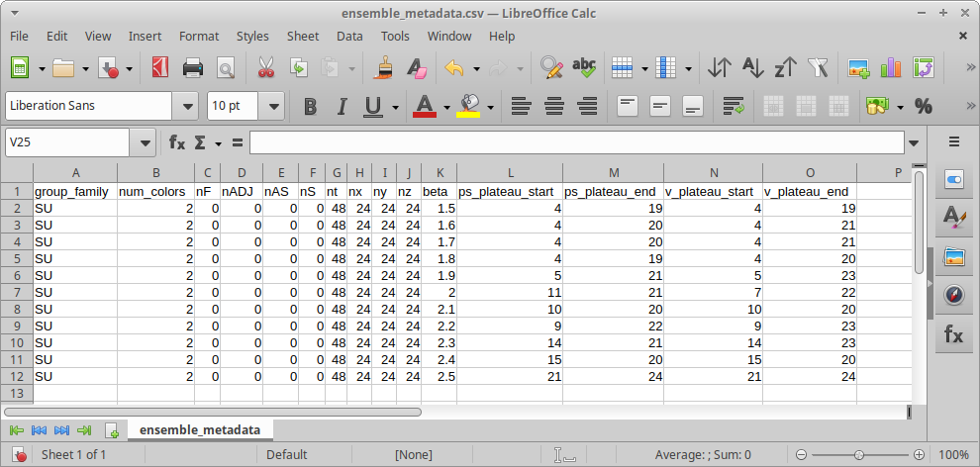Toggle Underline formatting
Screen dimensions: 980x467
373,106
